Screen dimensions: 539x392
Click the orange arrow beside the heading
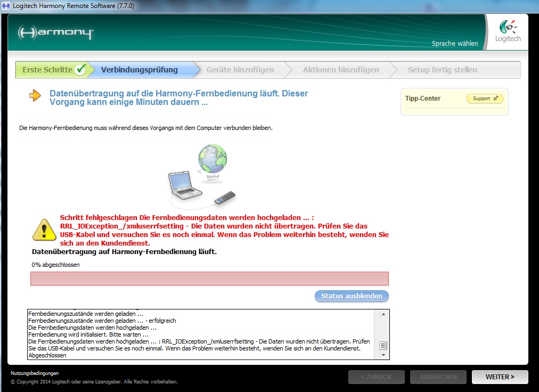35,95
